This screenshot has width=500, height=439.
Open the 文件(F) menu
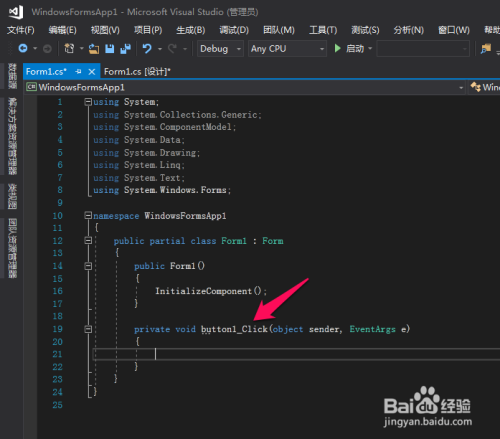pos(21,30)
